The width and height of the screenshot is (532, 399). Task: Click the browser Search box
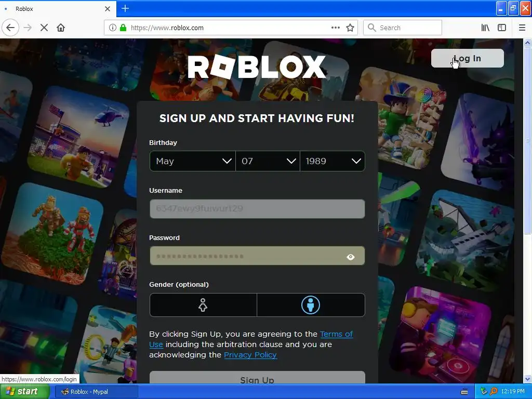403,28
